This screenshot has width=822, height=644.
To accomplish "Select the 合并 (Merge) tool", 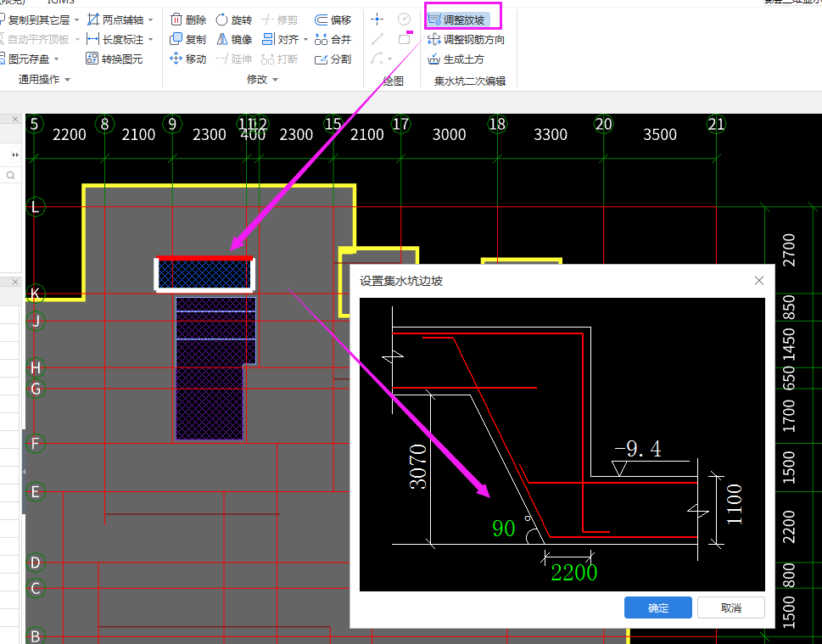I will (333, 39).
